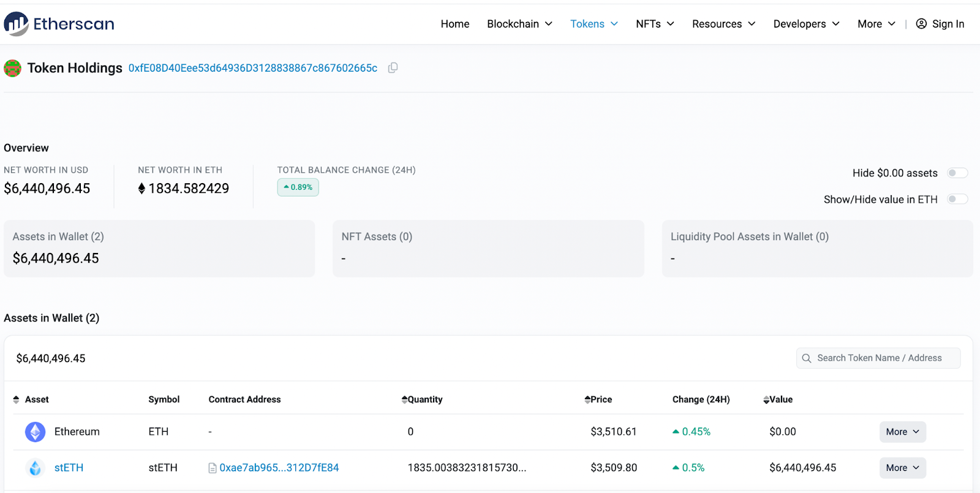
Task: Toggle Hide $0.00 assets switch
Action: [x=957, y=173]
